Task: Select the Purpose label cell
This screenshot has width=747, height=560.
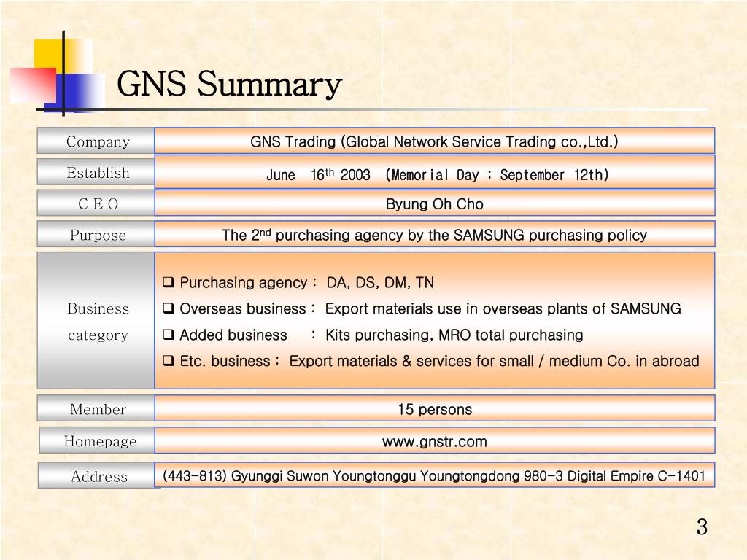Action: pyautogui.click(x=96, y=234)
